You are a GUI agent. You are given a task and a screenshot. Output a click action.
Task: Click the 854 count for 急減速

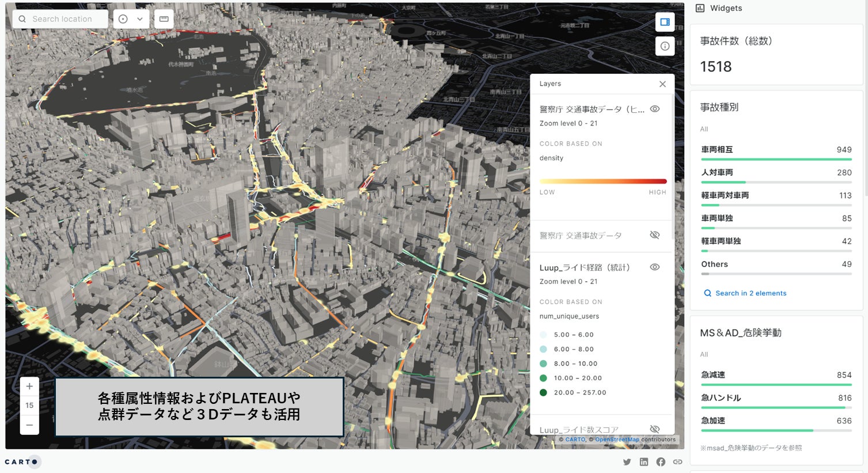point(844,375)
